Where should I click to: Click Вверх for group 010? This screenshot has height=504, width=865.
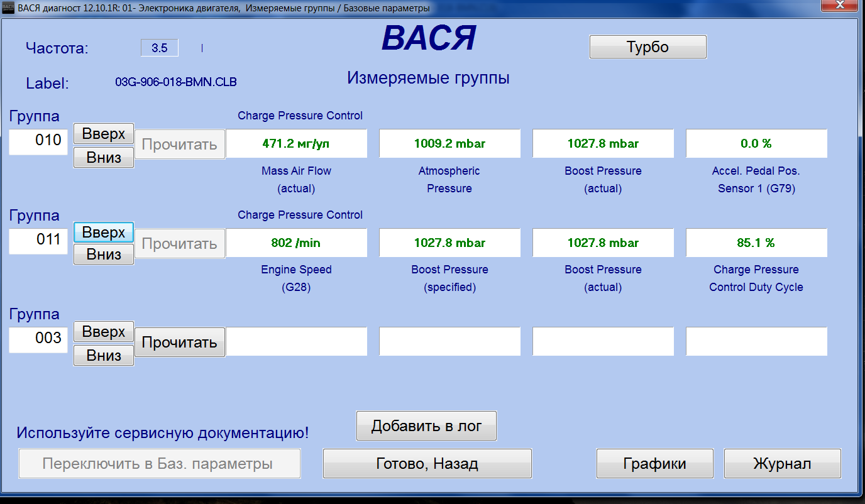(x=104, y=134)
